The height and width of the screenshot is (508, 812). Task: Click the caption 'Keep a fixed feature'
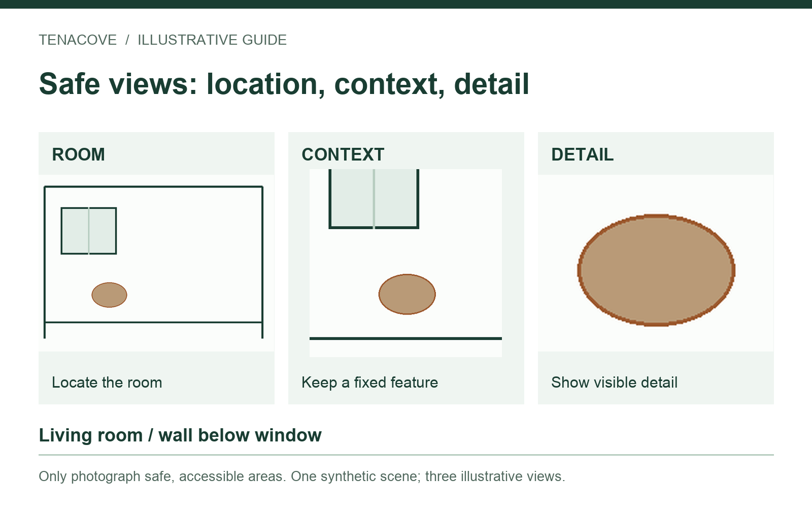pos(370,383)
